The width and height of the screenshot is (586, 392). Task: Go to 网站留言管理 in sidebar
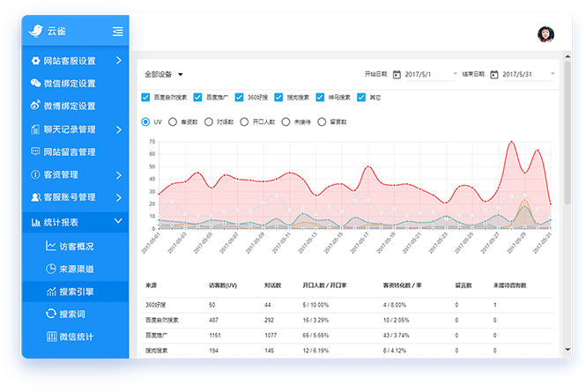point(69,152)
